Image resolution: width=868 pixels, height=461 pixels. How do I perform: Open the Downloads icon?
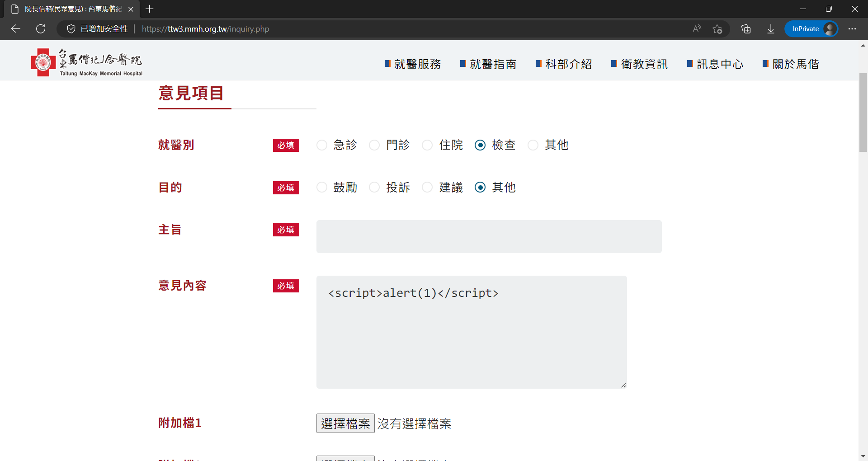click(771, 29)
